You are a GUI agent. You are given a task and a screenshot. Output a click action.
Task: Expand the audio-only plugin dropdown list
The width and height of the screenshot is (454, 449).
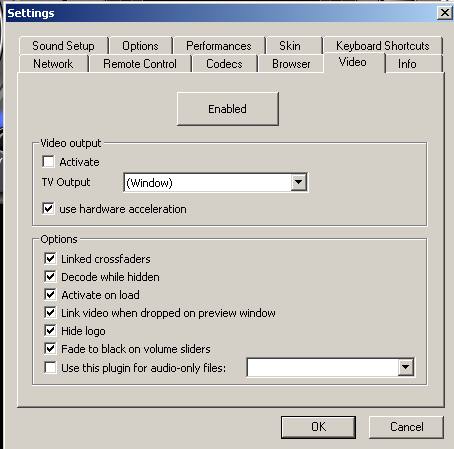click(406, 367)
